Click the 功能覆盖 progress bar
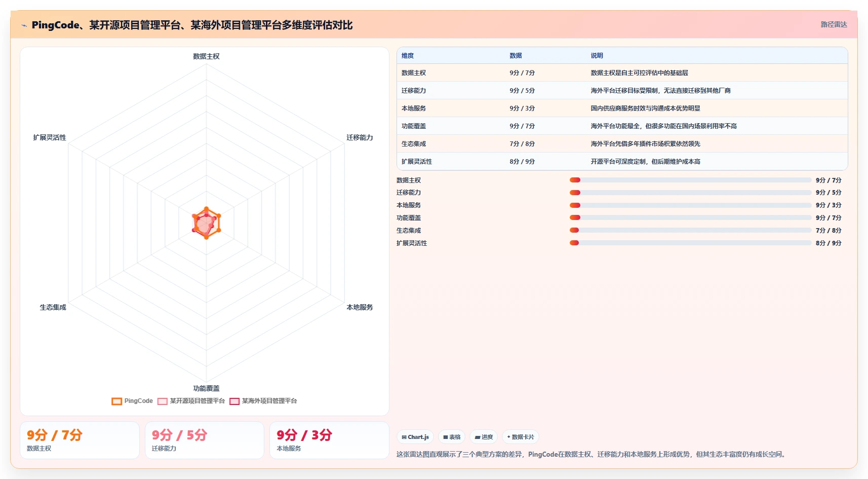Viewport: 868px width, 479px height. tap(690, 217)
